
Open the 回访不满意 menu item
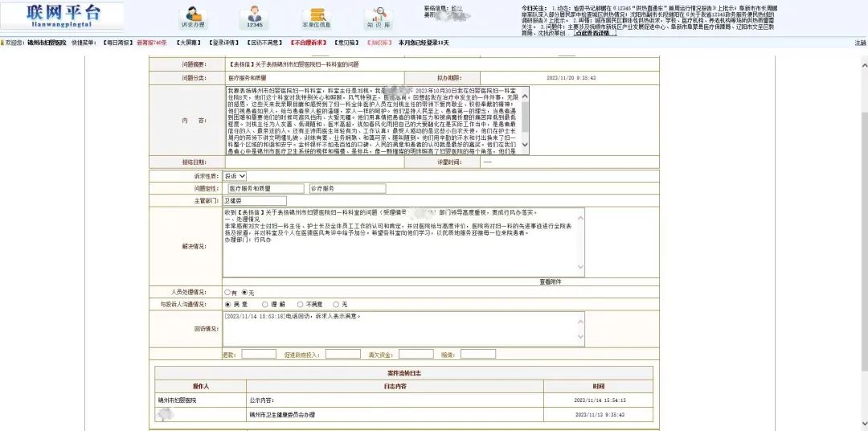click(265, 43)
